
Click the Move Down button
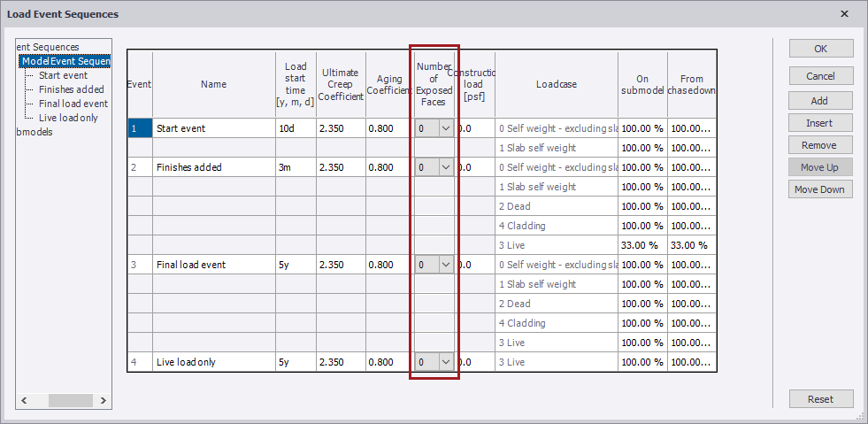pos(821,189)
